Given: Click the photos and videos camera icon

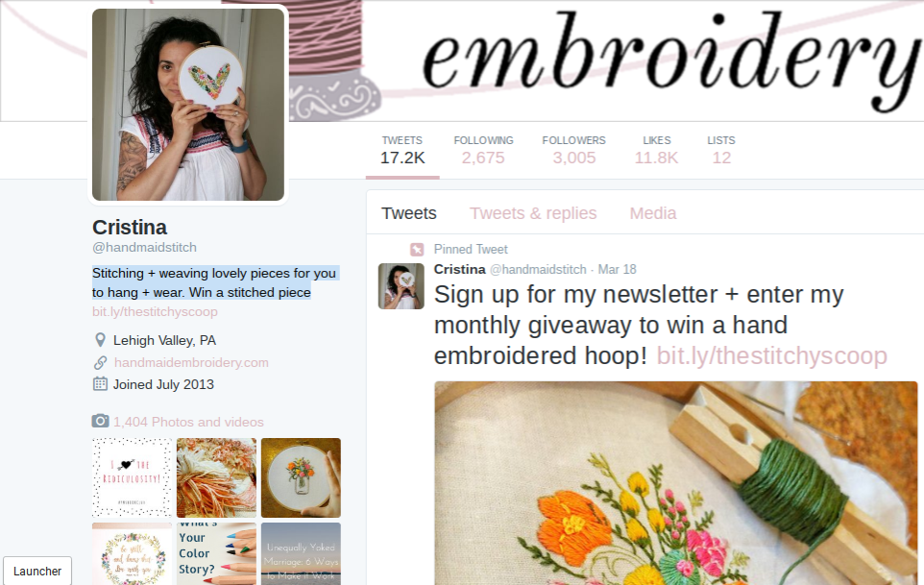Looking at the screenshot, I should 100,422.
